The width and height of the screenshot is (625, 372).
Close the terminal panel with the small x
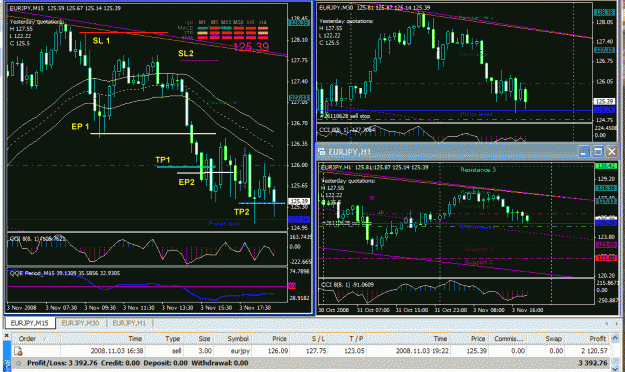point(6,336)
